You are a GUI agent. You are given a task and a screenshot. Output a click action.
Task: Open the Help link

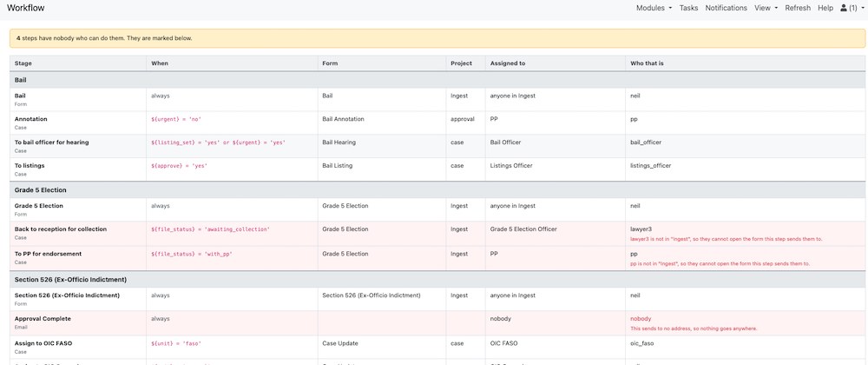825,8
